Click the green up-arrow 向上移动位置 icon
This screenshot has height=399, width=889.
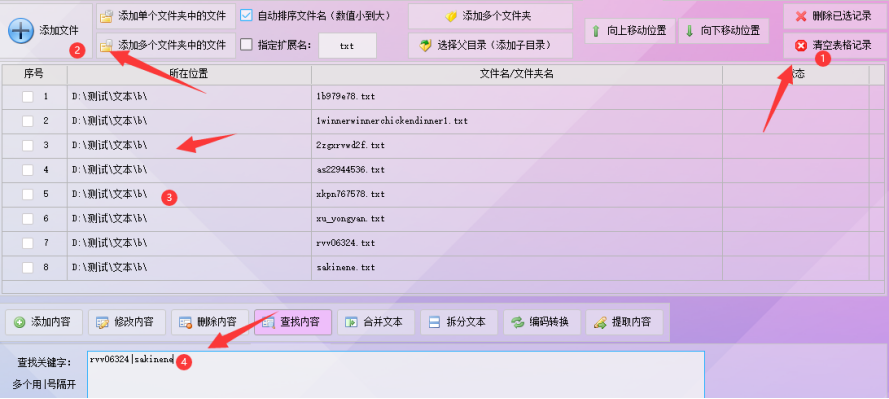click(x=596, y=31)
